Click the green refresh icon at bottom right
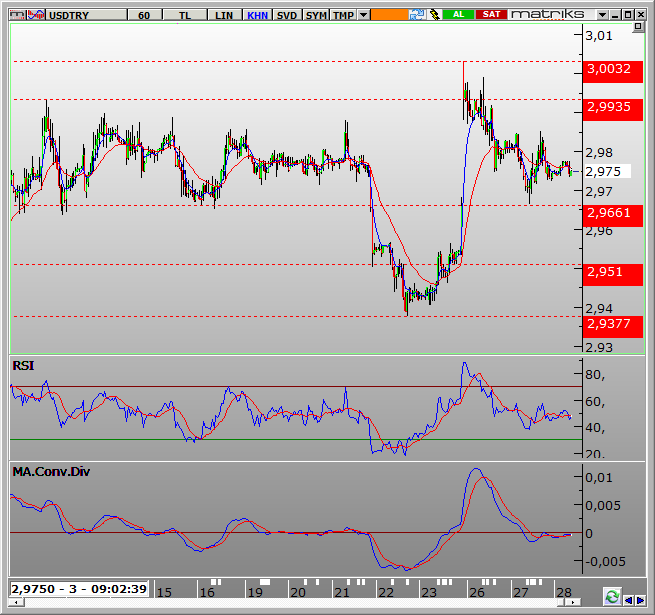 (x=612, y=596)
